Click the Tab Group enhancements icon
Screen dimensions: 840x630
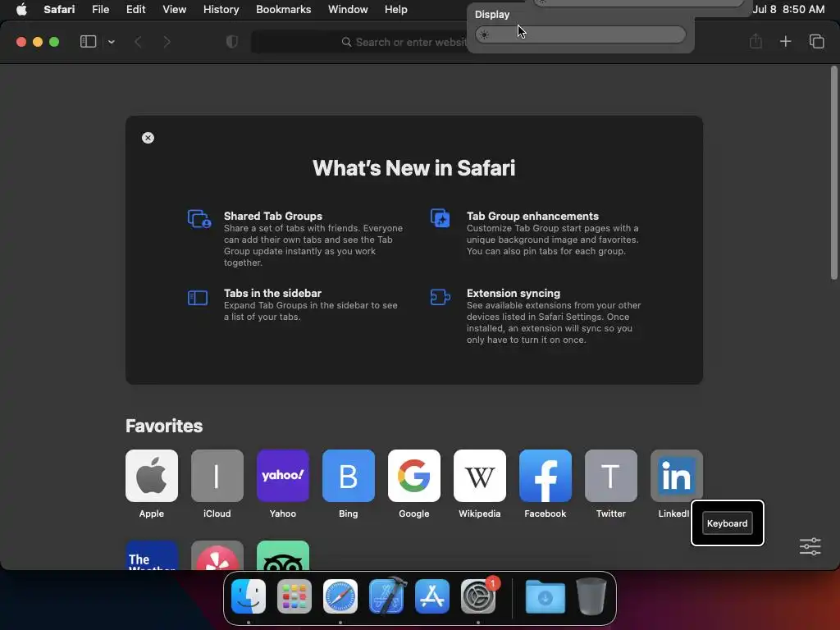(441, 218)
